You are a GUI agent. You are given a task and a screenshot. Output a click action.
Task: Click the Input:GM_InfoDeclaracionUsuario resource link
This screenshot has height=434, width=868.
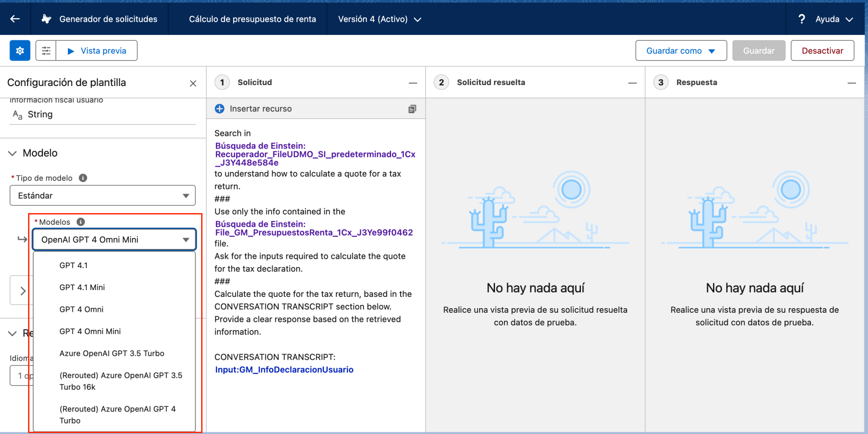pos(284,370)
